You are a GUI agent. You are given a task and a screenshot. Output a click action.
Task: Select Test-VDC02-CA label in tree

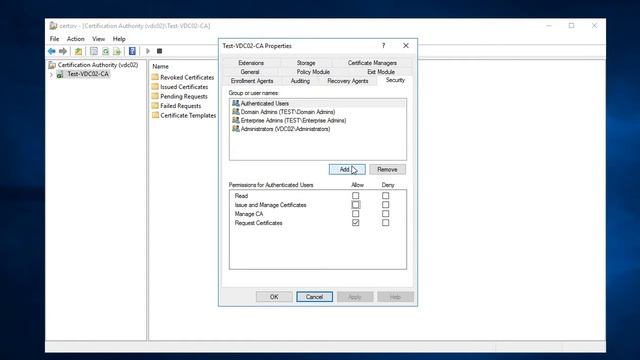[x=88, y=74]
